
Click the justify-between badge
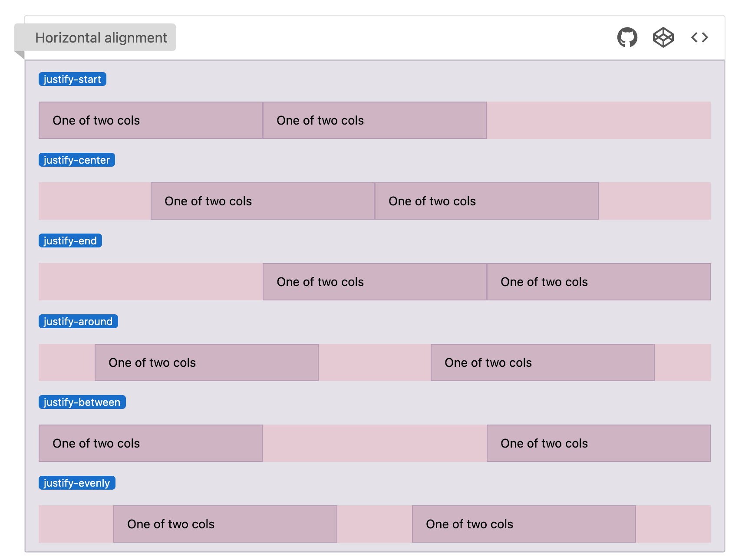point(82,402)
